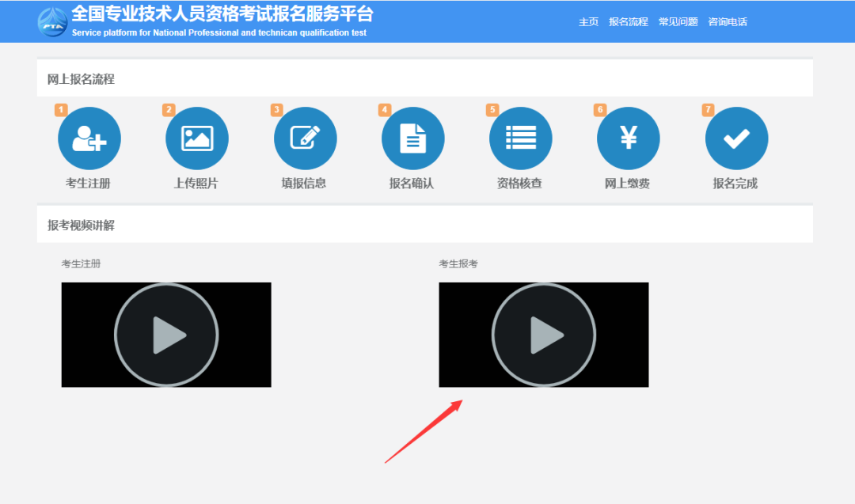Click the 考生注册 label under step 1
Image resolution: width=855 pixels, height=504 pixels.
pos(89,184)
